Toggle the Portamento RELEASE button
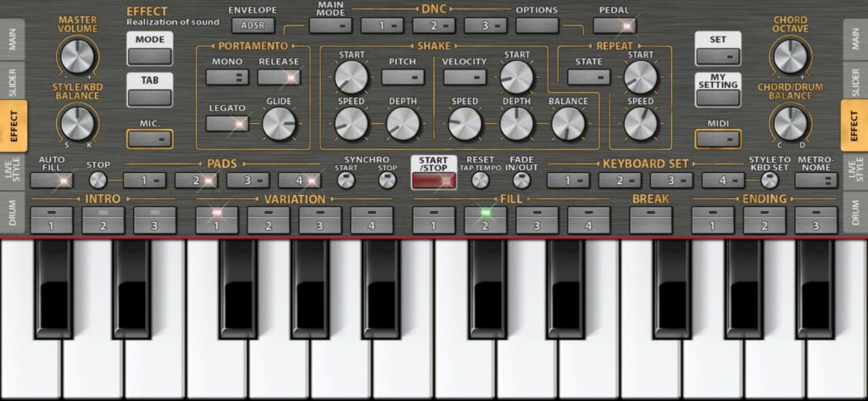Viewport: 868px width, 401px height. tap(279, 77)
